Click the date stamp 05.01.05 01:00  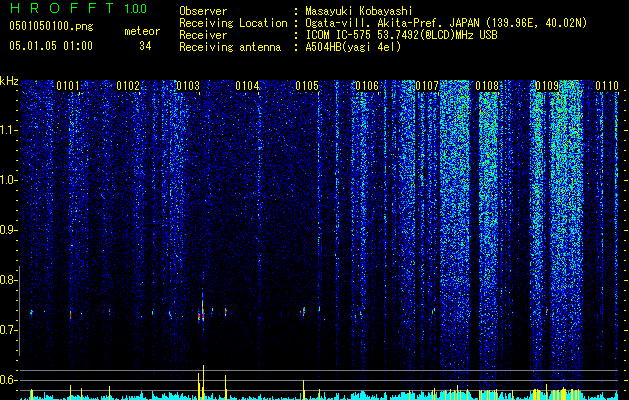(x=51, y=46)
